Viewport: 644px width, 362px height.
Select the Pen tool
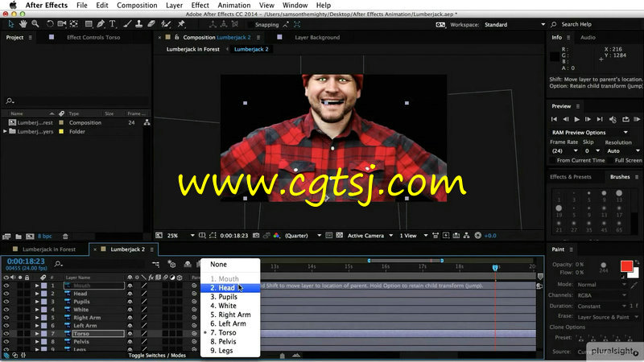click(101, 24)
